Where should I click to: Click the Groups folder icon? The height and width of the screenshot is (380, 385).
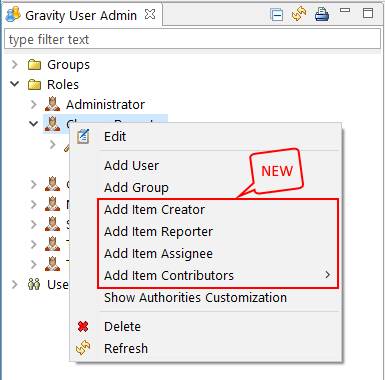34,65
